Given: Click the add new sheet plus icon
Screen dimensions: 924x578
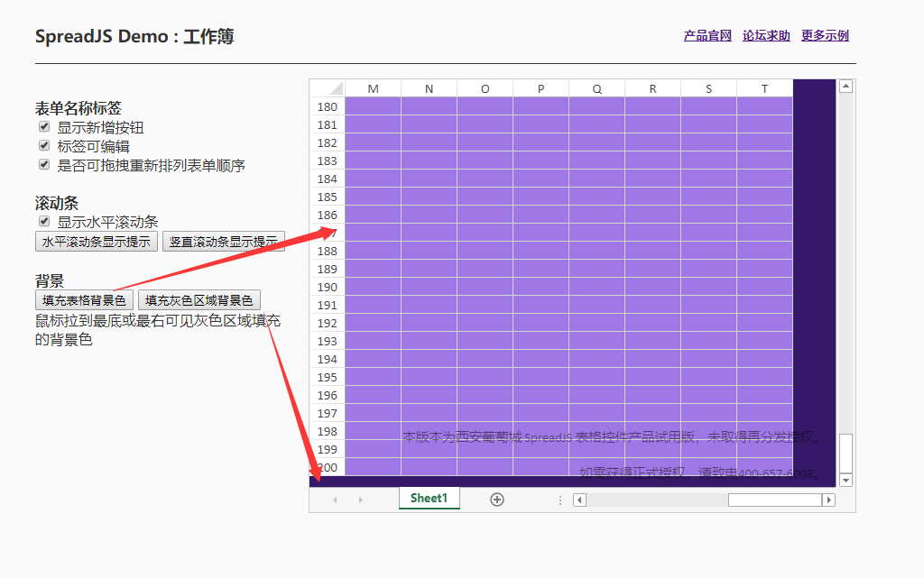Looking at the screenshot, I should pos(496,499).
